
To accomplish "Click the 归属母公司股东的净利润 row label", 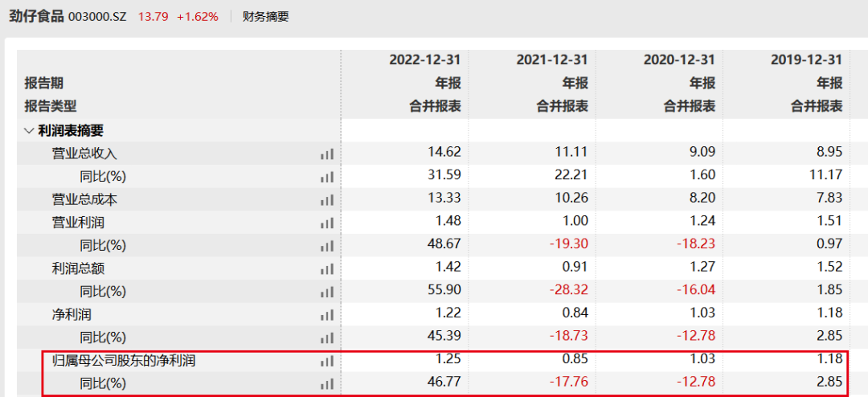I will tap(124, 361).
